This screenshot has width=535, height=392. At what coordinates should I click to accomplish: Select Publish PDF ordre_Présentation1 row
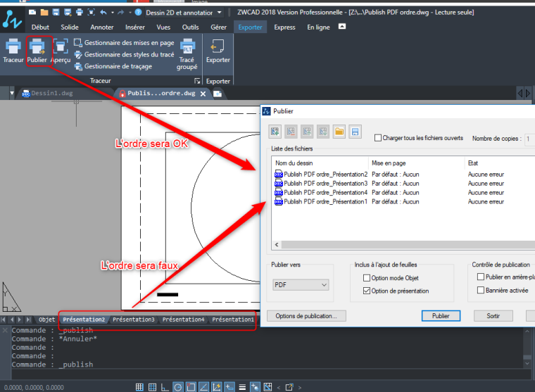(403, 201)
